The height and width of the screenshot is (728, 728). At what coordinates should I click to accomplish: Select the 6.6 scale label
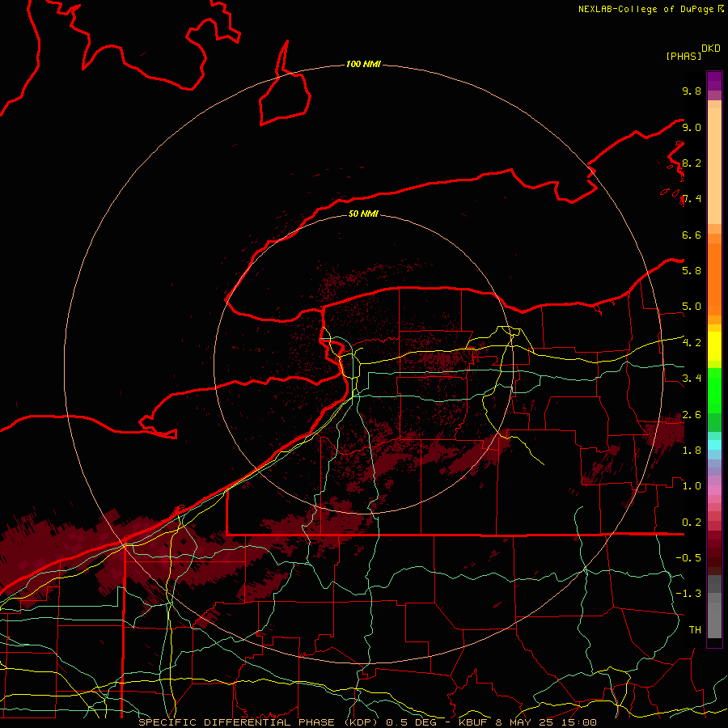pyautogui.click(x=692, y=235)
